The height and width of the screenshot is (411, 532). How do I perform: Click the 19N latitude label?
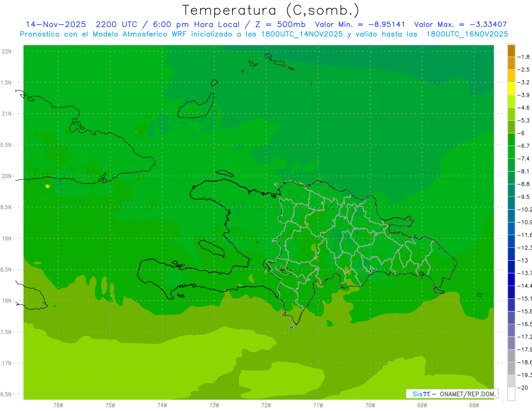[x=7, y=239]
